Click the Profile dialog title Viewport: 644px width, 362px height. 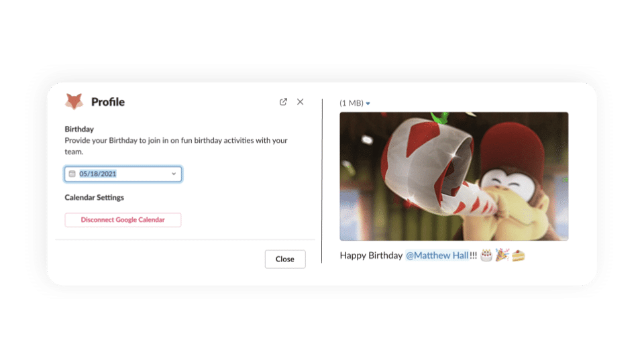(x=108, y=102)
